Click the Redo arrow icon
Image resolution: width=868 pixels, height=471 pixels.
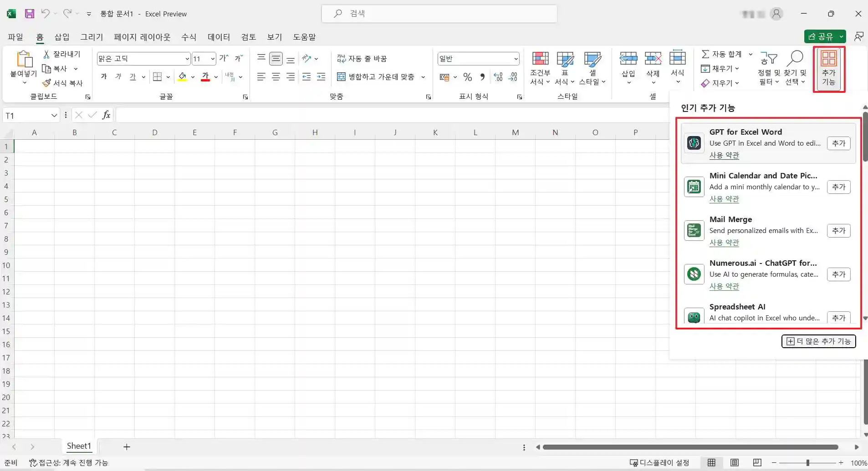[x=67, y=14]
